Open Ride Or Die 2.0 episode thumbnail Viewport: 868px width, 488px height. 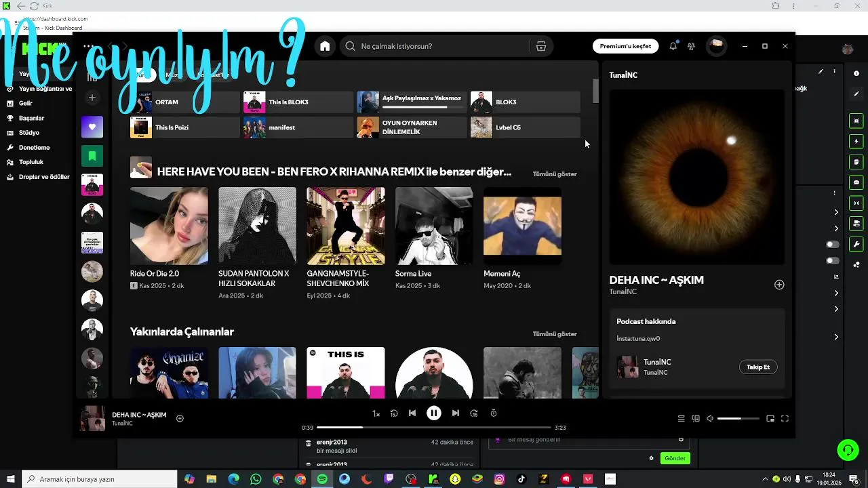tap(169, 226)
